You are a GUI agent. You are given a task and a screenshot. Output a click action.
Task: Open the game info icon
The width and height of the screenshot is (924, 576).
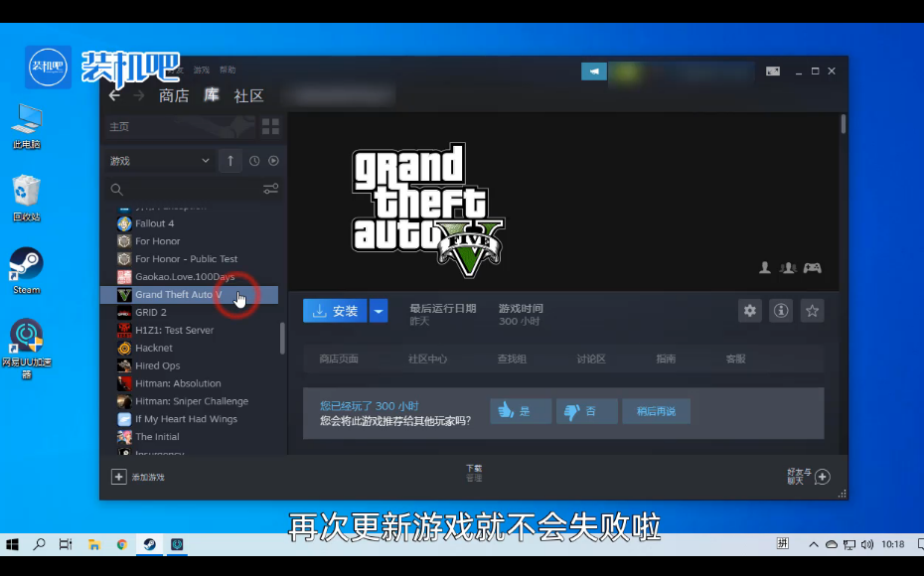point(782,311)
